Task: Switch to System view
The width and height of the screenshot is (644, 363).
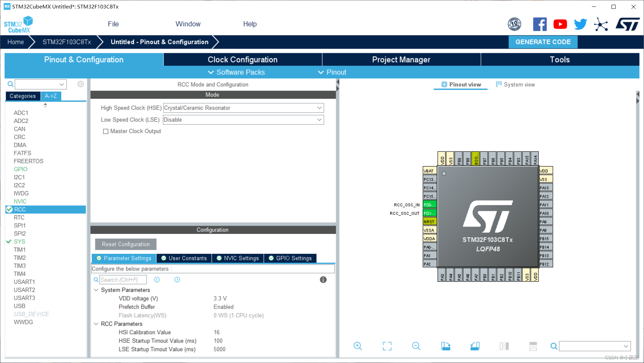Action: click(515, 84)
